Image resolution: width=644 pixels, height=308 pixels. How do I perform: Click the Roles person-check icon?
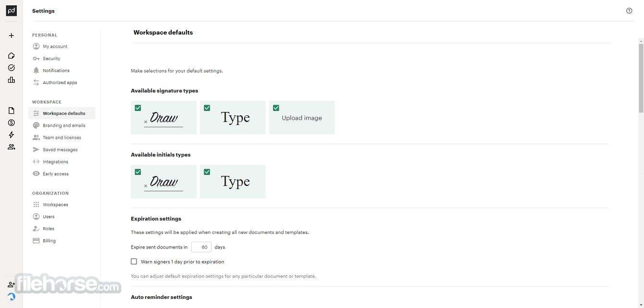tap(36, 228)
